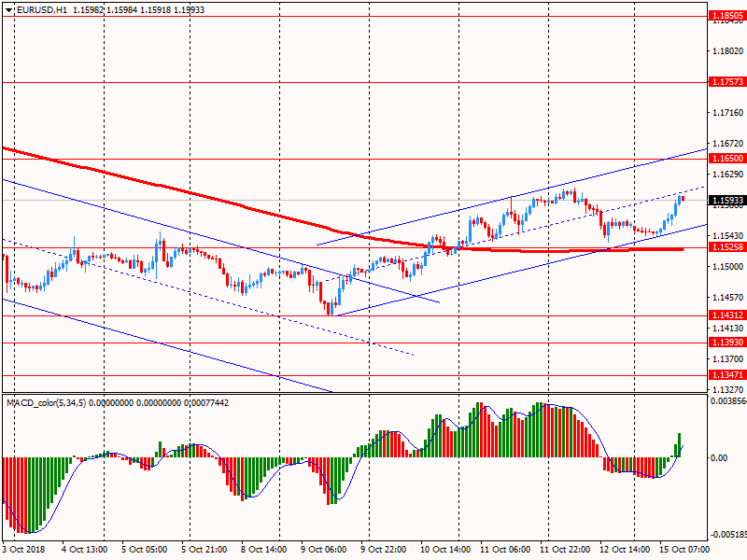Click the 15 Oct 07:00 time axis label
747x560 pixels.
coord(684,549)
